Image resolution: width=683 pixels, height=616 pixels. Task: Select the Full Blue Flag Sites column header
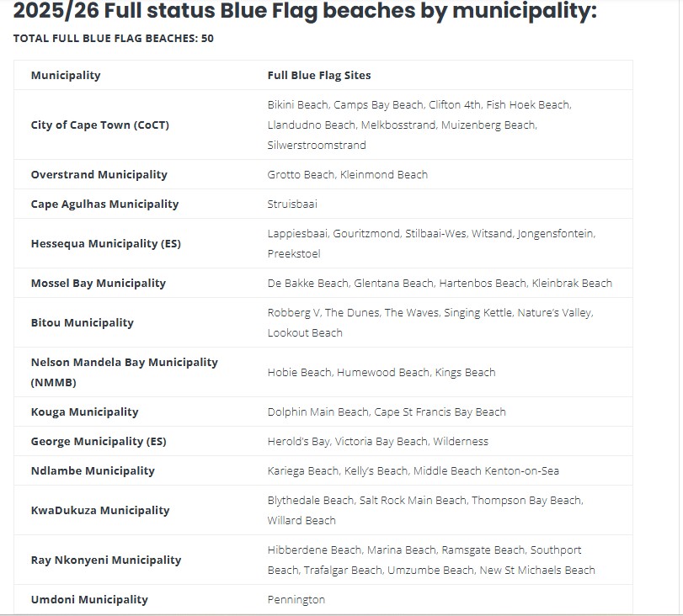319,76
